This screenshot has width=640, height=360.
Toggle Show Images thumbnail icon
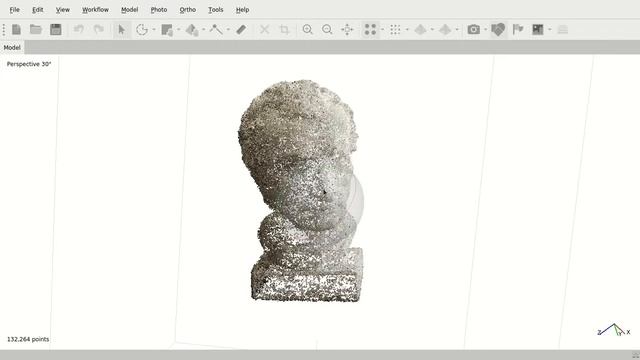(538, 29)
